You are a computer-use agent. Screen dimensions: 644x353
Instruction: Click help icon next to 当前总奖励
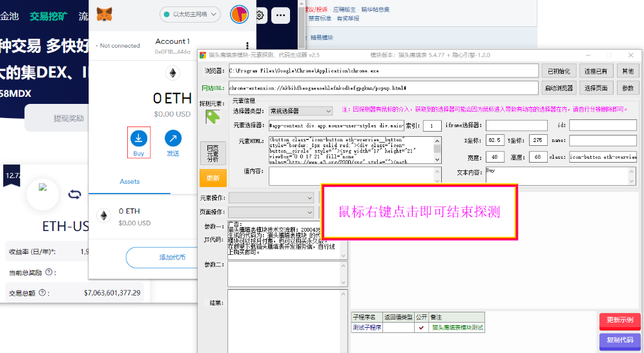click(x=49, y=272)
